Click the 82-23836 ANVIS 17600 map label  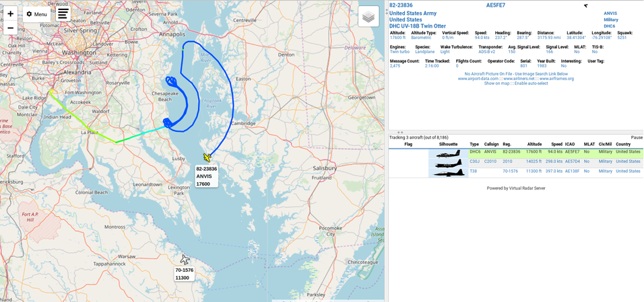tap(207, 176)
